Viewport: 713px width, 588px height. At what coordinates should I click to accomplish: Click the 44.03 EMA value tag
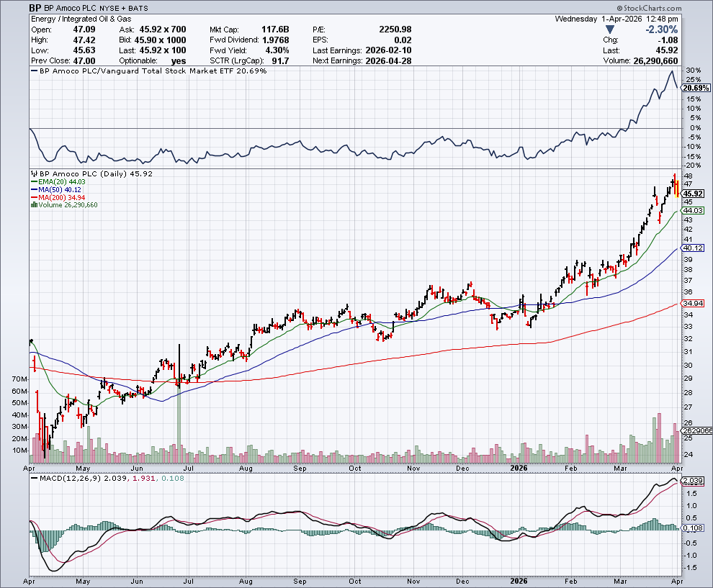click(692, 209)
